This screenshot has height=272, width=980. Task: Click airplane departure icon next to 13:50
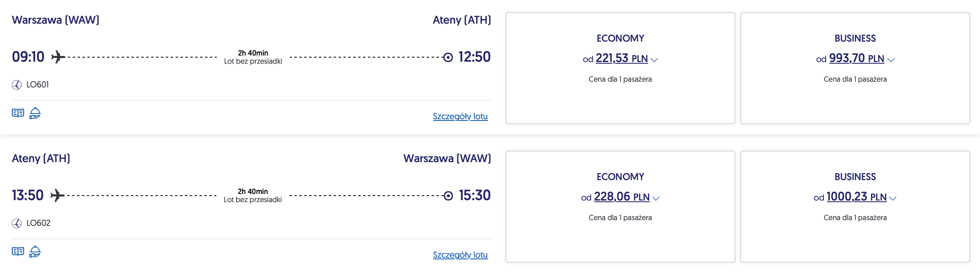click(58, 195)
